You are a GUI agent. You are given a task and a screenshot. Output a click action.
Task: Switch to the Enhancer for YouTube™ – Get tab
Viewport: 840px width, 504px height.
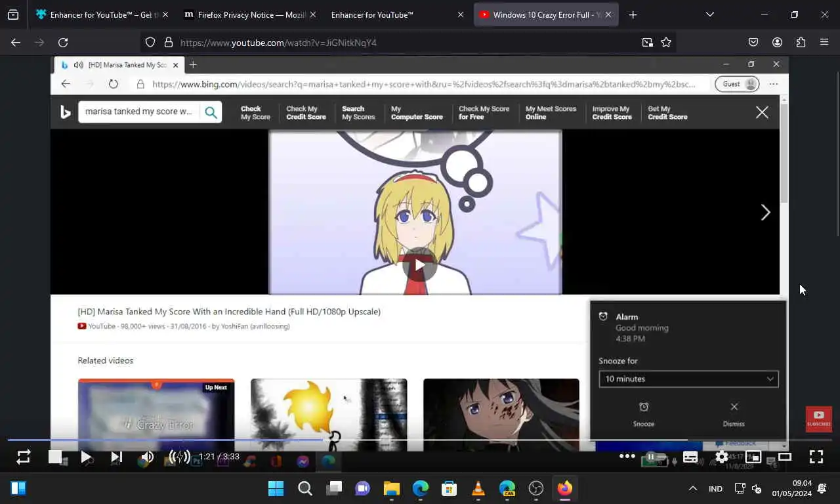click(x=102, y=14)
